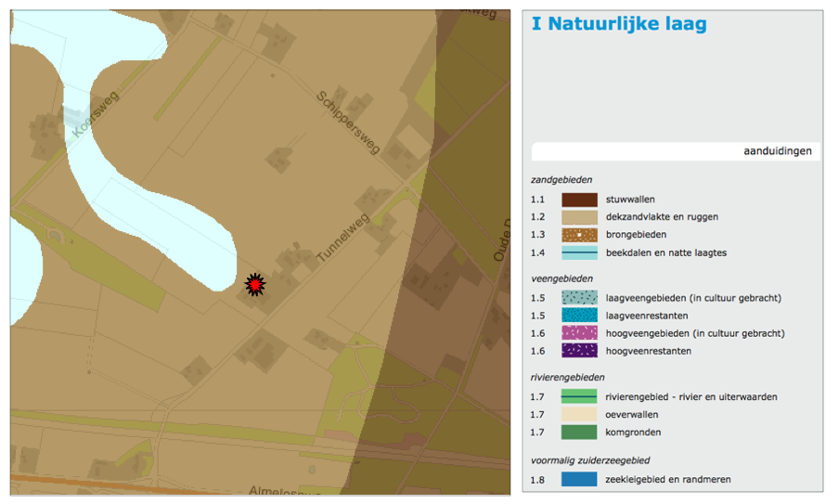Click the Schippersweg street label on map
Screen dimensions: 839x504
[343, 122]
